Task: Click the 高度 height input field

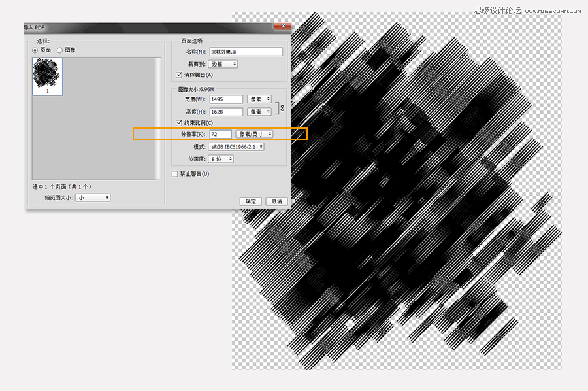Action: [x=226, y=112]
